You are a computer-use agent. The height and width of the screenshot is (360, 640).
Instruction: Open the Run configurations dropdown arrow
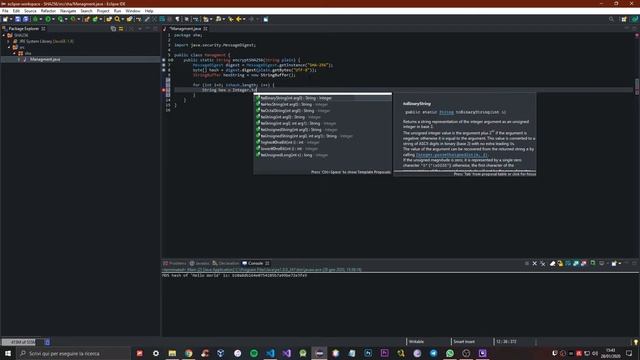53,19
